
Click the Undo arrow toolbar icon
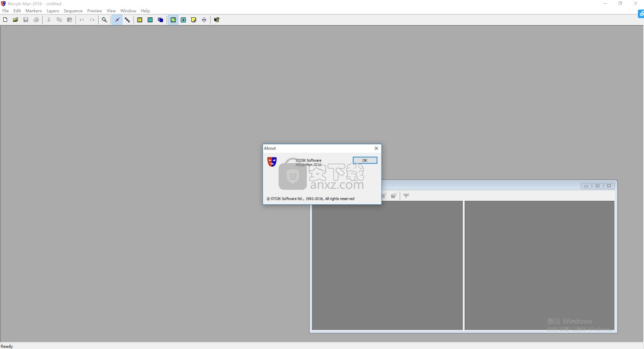pyautogui.click(x=82, y=20)
